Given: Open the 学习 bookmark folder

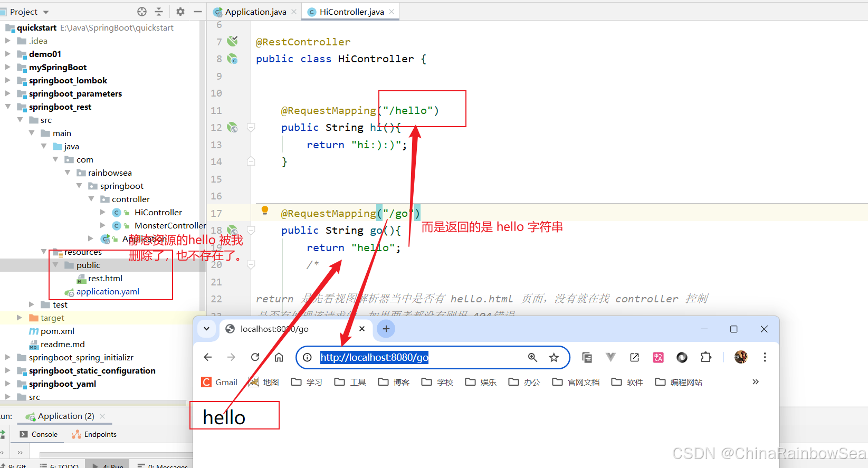Looking at the screenshot, I should click(307, 382).
